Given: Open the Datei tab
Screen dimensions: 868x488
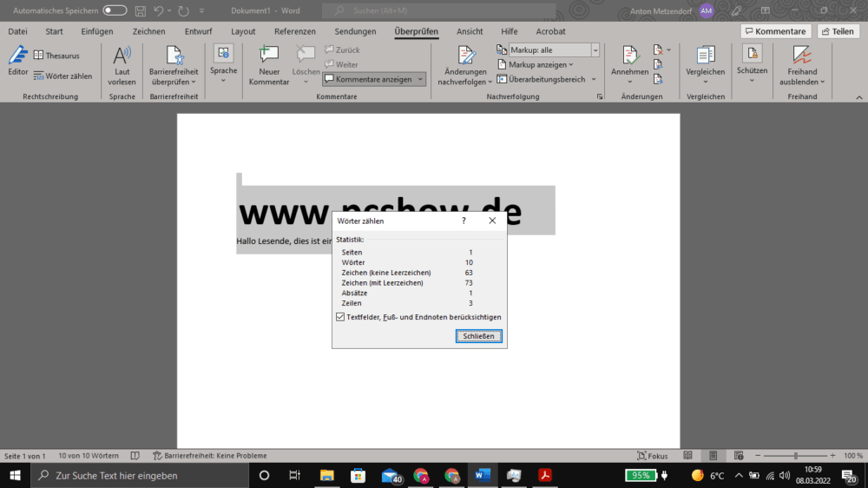Looking at the screenshot, I should pyautogui.click(x=17, y=31).
